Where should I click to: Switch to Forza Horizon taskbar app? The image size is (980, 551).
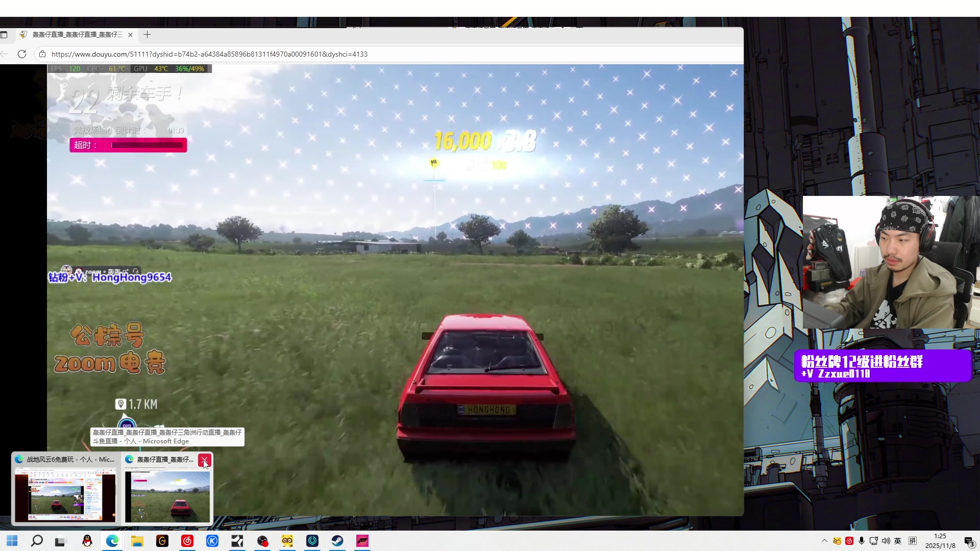coord(362,541)
